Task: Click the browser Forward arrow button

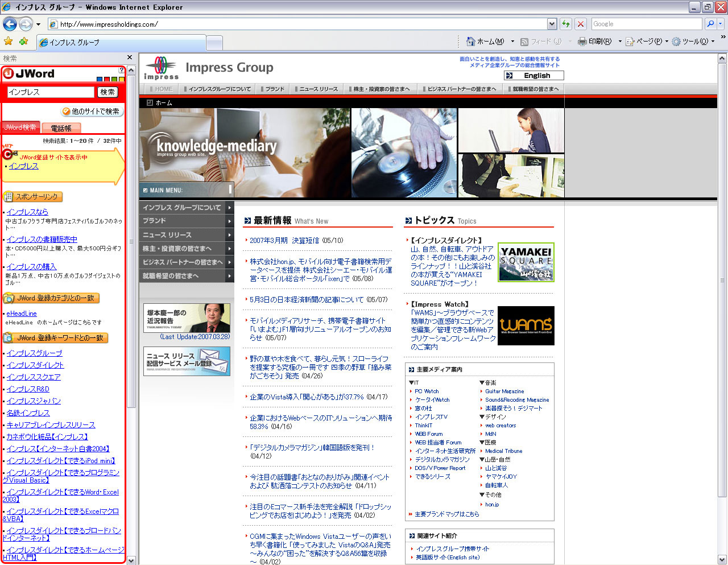Action: (x=26, y=24)
